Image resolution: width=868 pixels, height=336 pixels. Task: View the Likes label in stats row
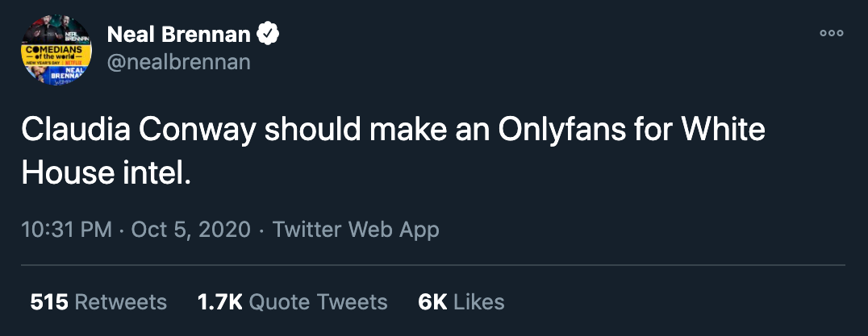[x=479, y=302]
